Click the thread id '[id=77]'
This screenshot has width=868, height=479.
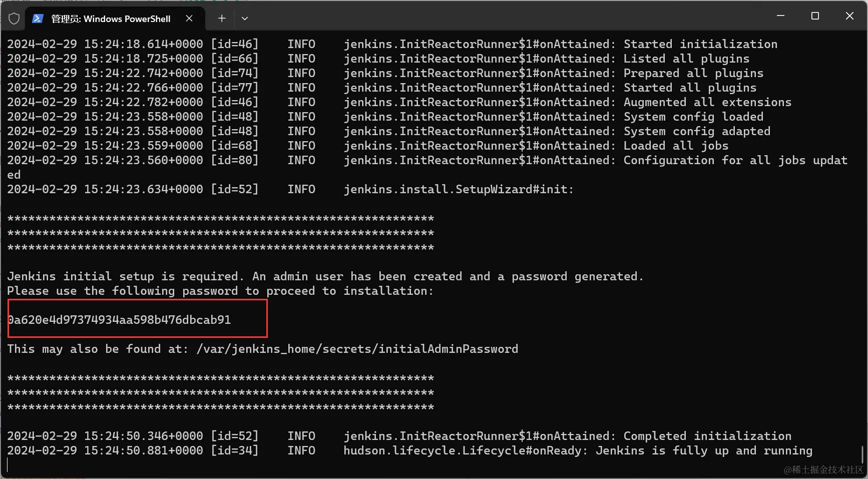point(235,88)
